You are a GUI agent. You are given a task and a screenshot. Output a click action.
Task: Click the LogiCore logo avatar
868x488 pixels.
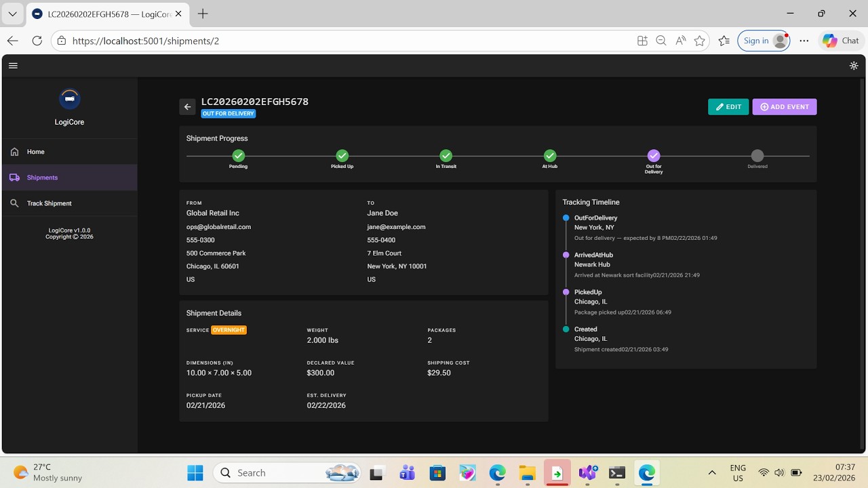coord(69,99)
